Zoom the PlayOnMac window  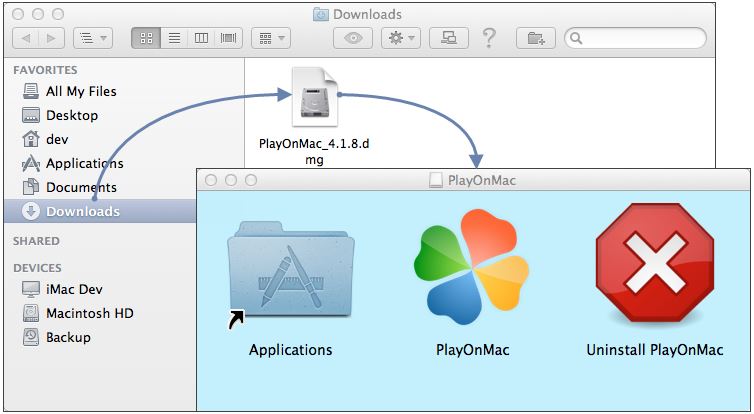point(251,180)
